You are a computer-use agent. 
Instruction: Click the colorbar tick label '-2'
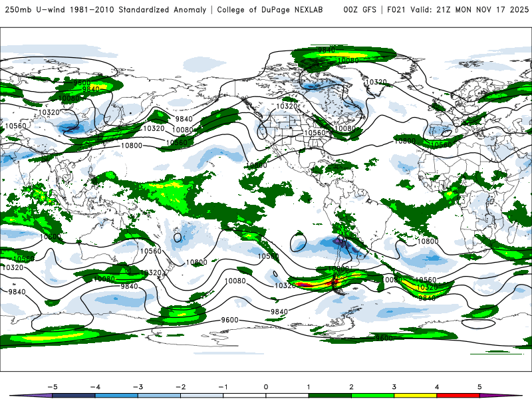click(x=180, y=387)
